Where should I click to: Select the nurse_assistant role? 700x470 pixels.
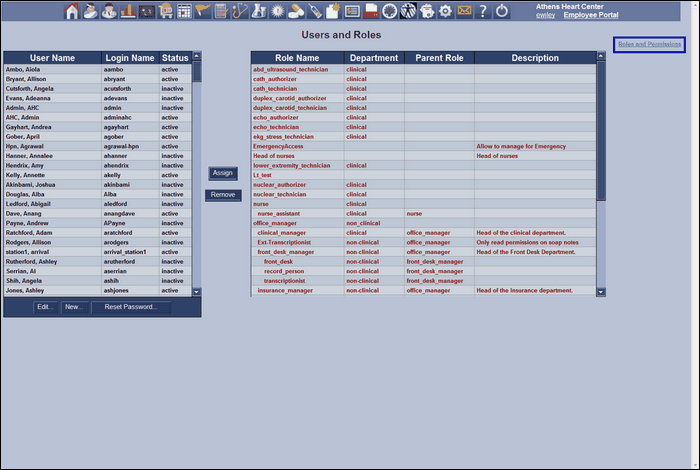coord(423,214)
